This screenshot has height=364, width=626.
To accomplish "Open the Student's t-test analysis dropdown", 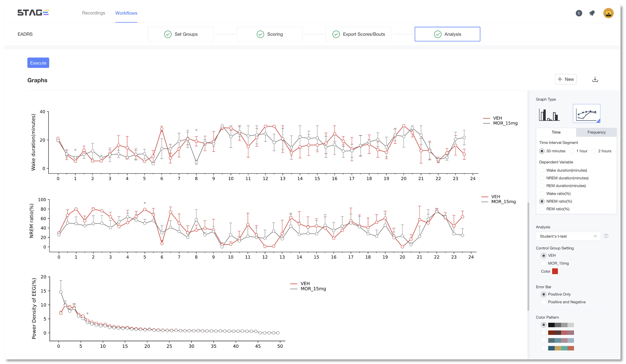I will [x=568, y=236].
